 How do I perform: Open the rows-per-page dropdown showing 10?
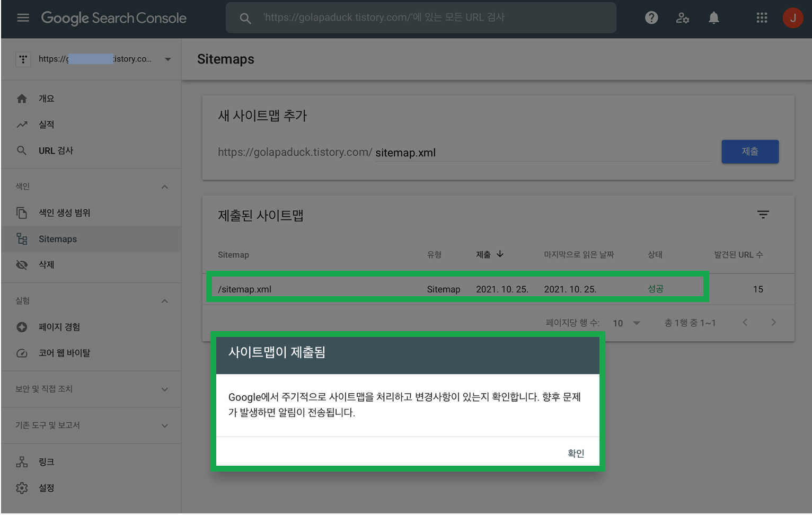(626, 323)
